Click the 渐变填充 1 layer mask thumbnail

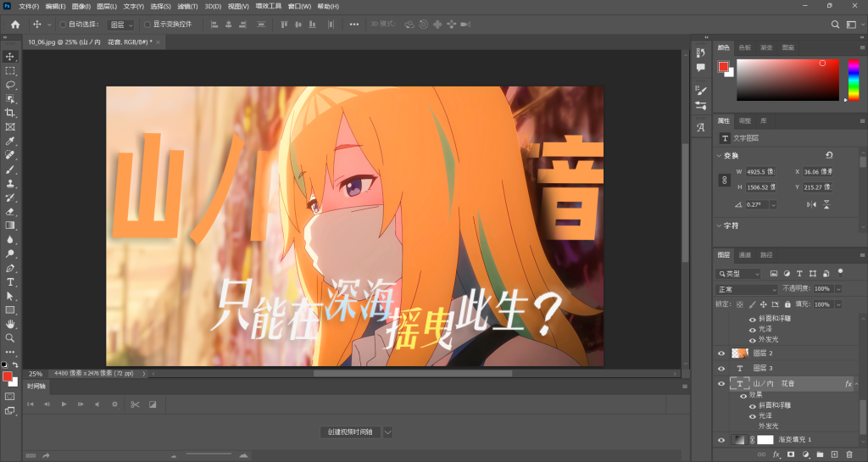tap(765, 440)
